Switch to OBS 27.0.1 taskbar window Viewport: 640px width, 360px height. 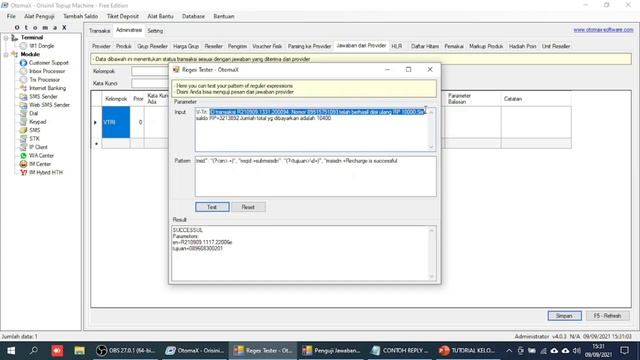tap(126, 351)
